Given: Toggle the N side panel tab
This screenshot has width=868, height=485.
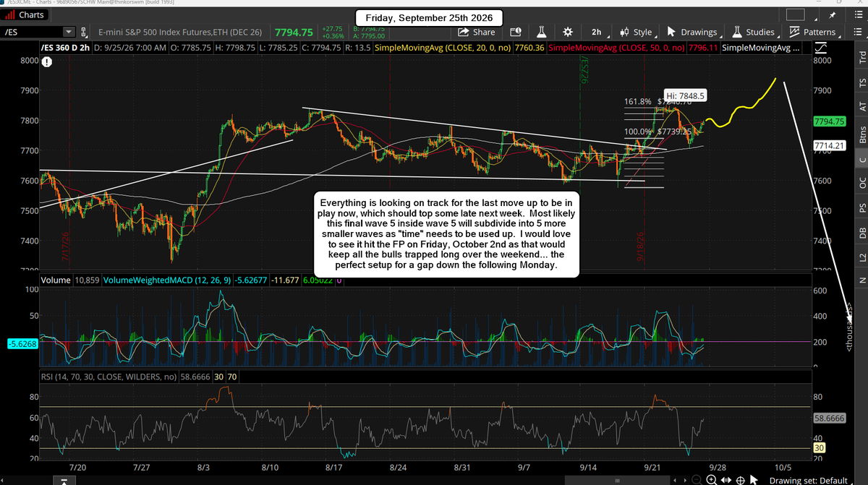Looking at the screenshot, I should pyautogui.click(x=861, y=280).
